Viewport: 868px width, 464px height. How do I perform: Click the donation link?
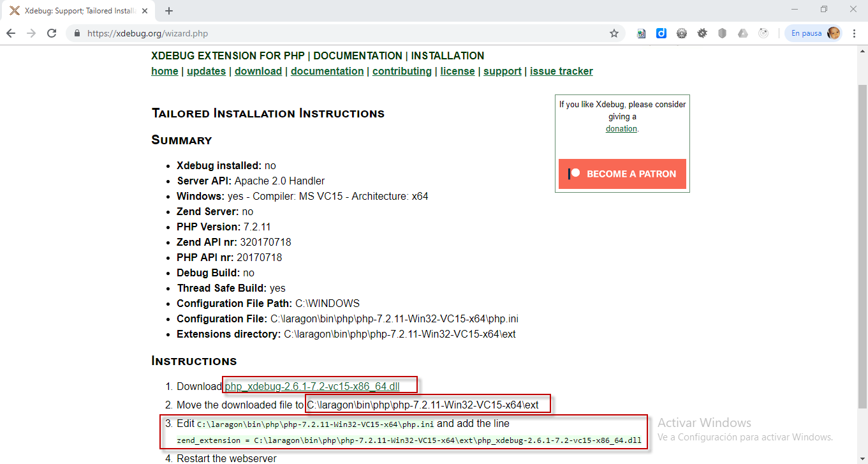tap(621, 129)
